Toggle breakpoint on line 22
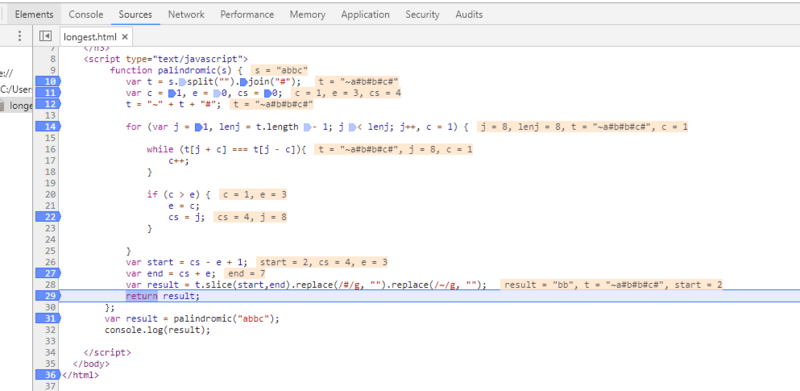Viewport: 800px width, 391px height. coord(48,217)
